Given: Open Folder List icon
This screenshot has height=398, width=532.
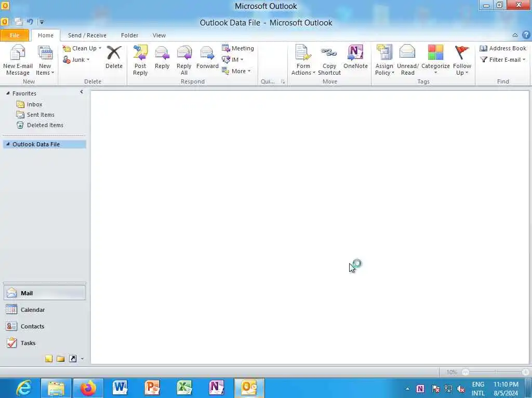Looking at the screenshot, I should pos(61,359).
